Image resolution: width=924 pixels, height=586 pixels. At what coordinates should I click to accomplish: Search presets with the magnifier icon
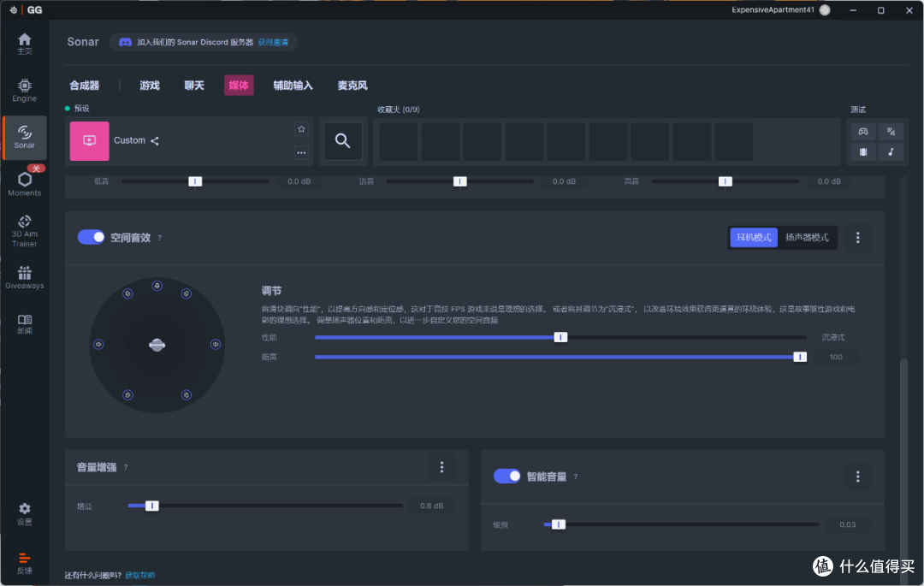[343, 141]
